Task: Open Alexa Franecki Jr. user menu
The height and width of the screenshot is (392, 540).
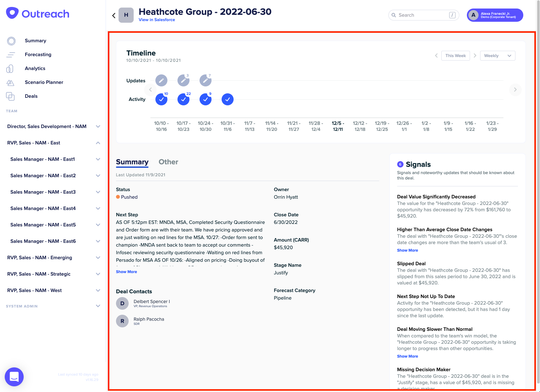Action: pyautogui.click(x=495, y=15)
